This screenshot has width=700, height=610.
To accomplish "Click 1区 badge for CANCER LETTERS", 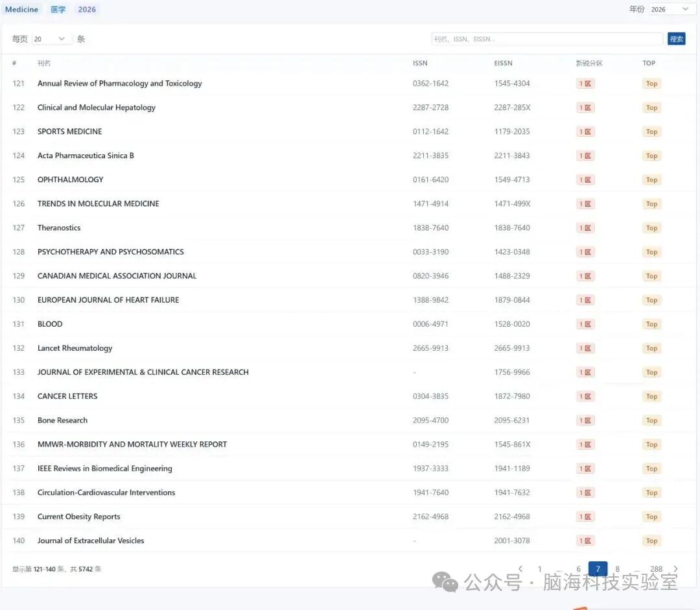I will [585, 396].
